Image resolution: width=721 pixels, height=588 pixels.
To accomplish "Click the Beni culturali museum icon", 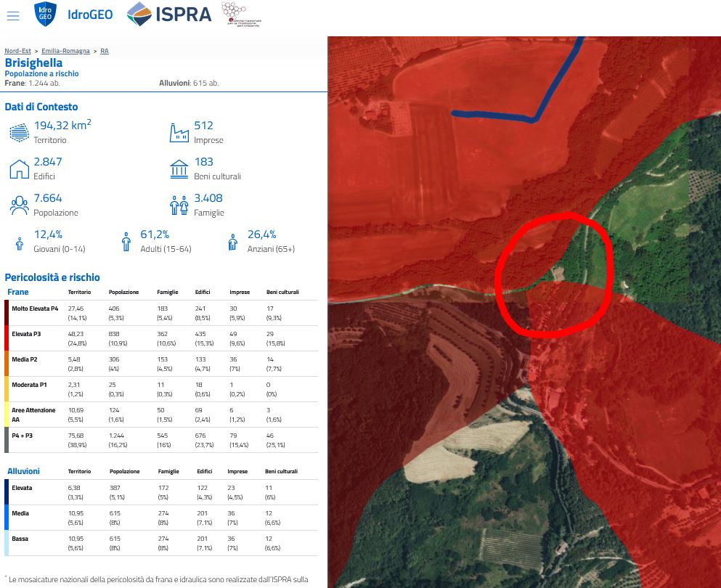I will coord(179,168).
